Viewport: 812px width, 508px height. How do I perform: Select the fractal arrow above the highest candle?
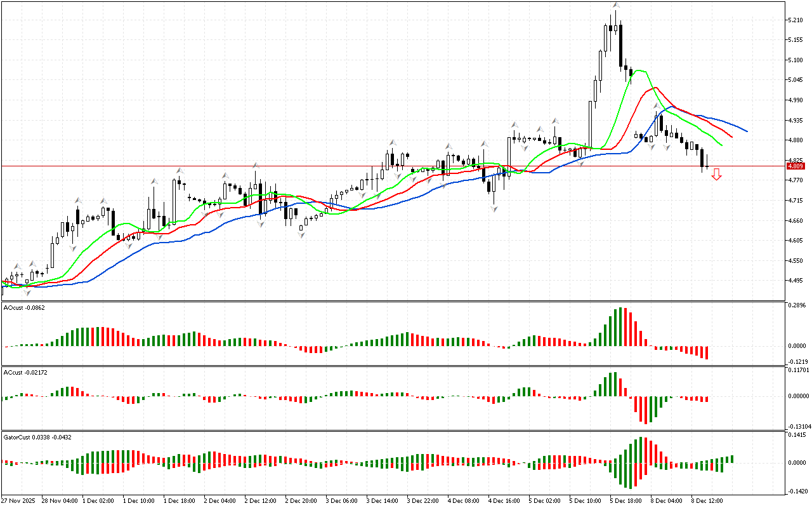615,6
